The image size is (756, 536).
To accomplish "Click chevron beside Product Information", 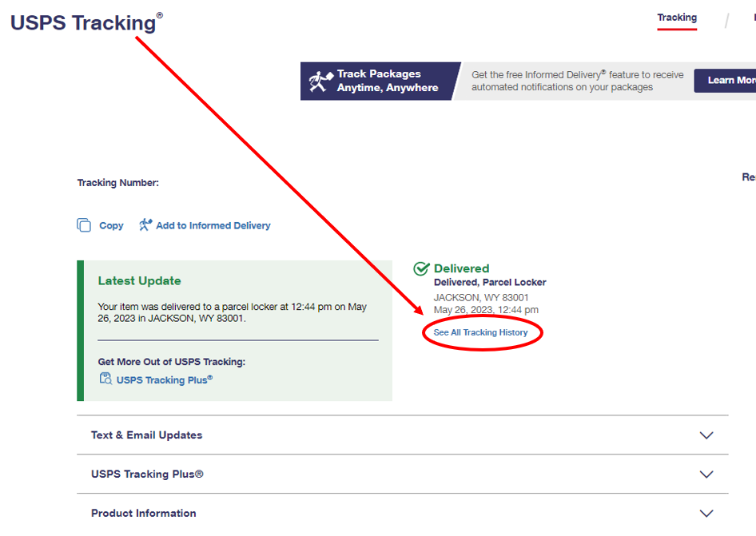I will [706, 514].
